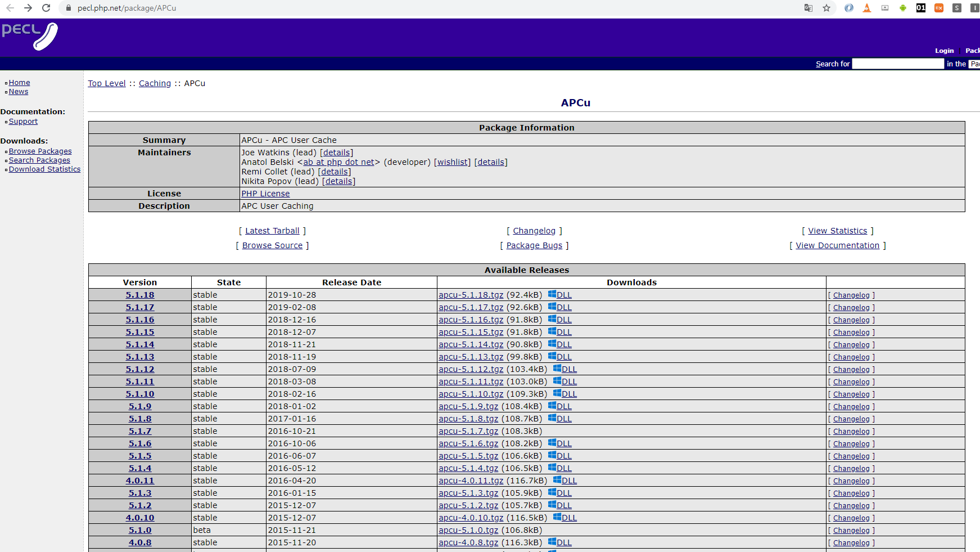Viewport: 980px width, 552px height.
Task: Open Nikita Popov details link
Action: coord(339,181)
